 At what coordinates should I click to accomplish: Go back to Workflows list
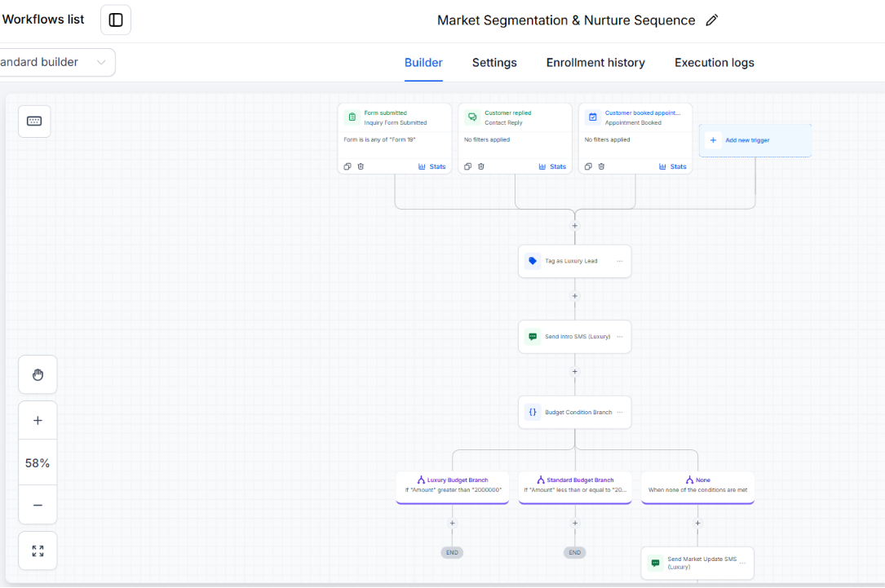43,20
